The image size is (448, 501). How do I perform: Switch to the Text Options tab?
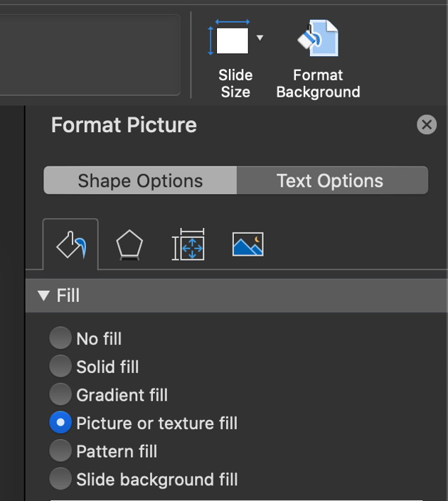330,181
